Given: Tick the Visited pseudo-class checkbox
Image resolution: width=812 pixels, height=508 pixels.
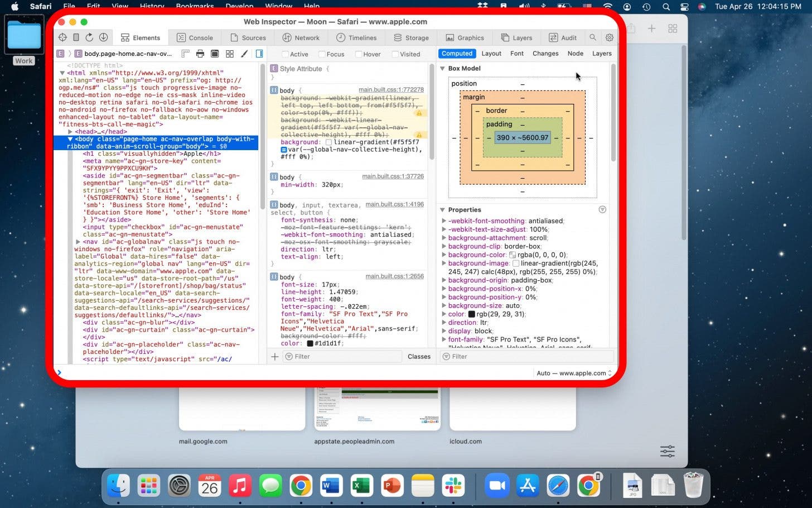Looking at the screenshot, I should (395, 54).
